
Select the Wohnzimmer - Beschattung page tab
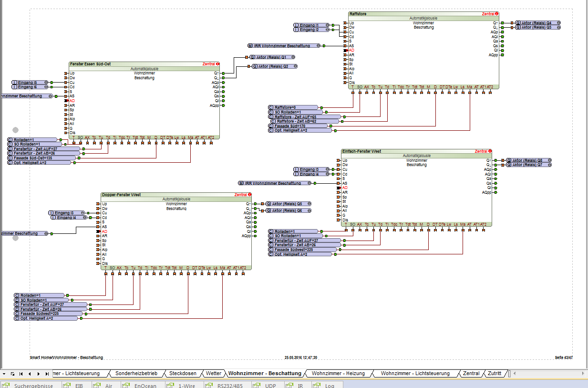(x=265, y=373)
